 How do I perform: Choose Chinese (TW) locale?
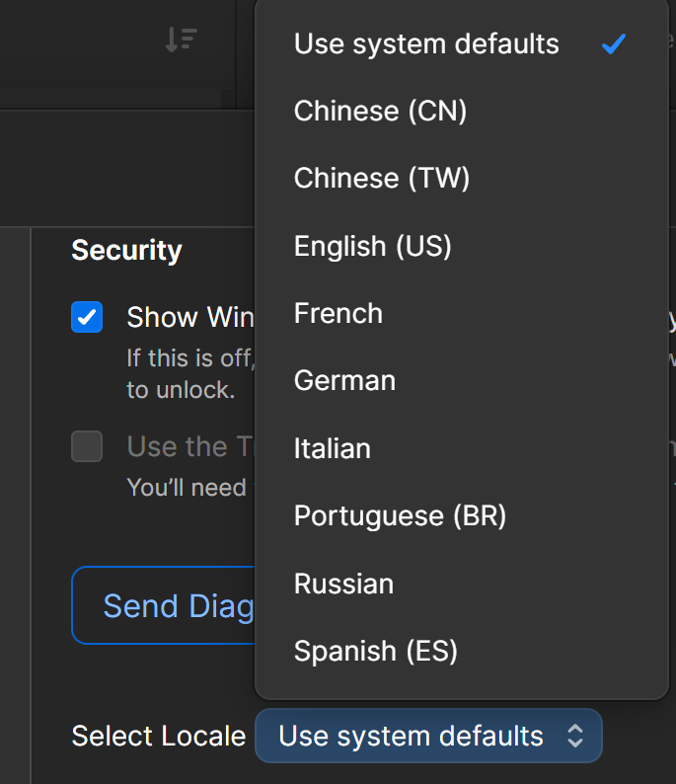click(382, 178)
